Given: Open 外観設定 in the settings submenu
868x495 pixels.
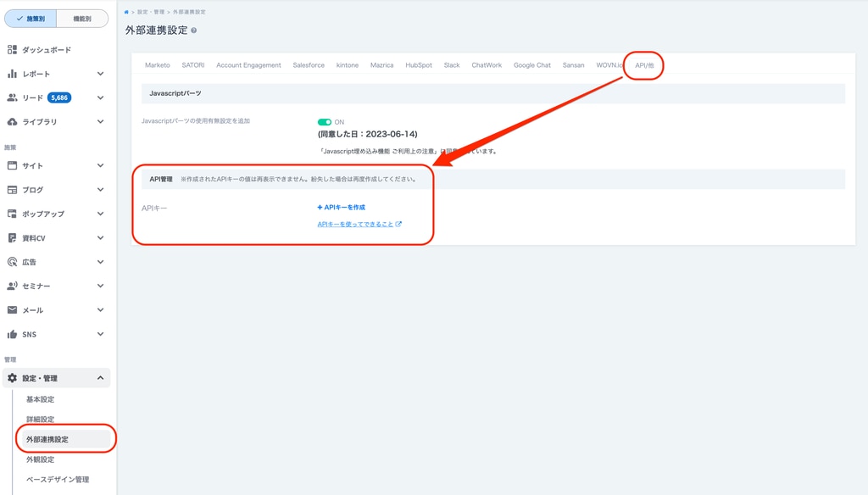Looking at the screenshot, I should coord(40,459).
